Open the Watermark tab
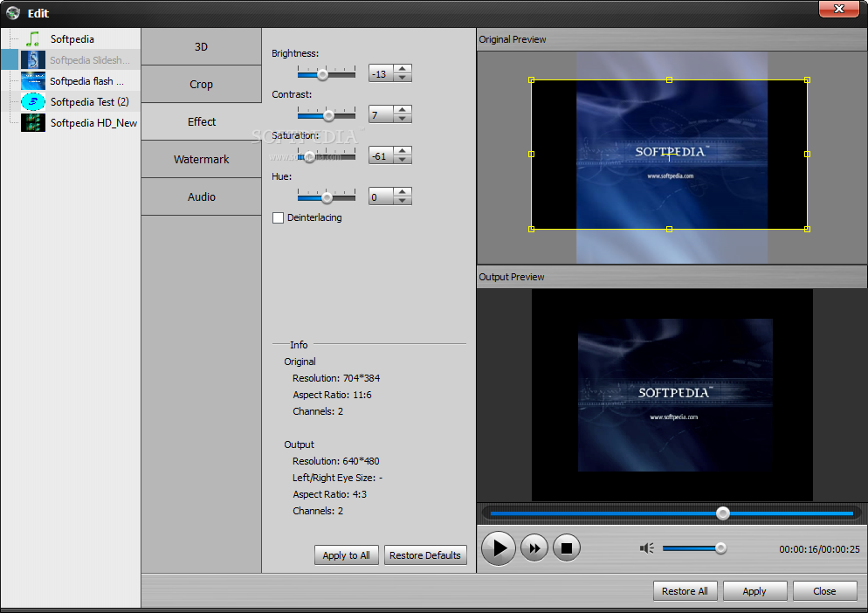868x613 pixels. pyautogui.click(x=201, y=160)
